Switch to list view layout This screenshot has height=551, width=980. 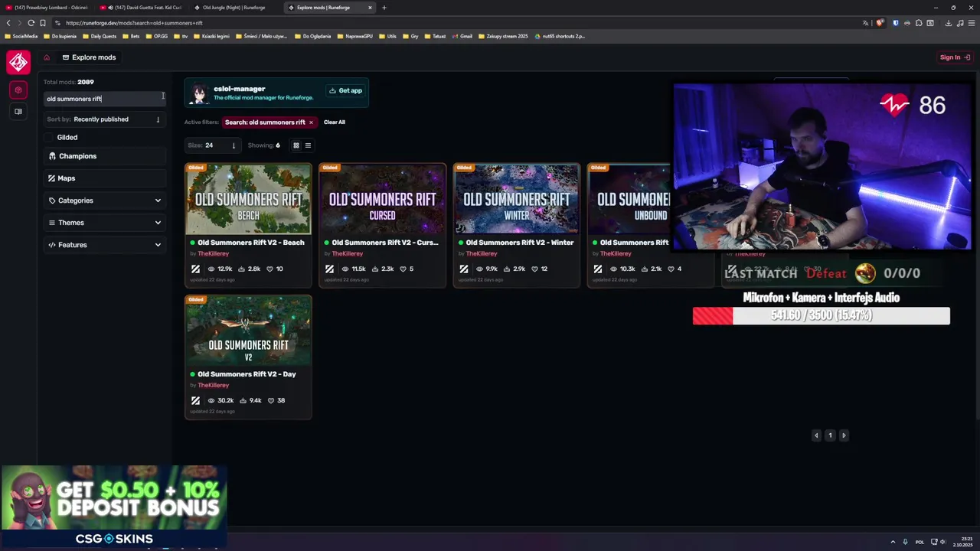coord(308,145)
